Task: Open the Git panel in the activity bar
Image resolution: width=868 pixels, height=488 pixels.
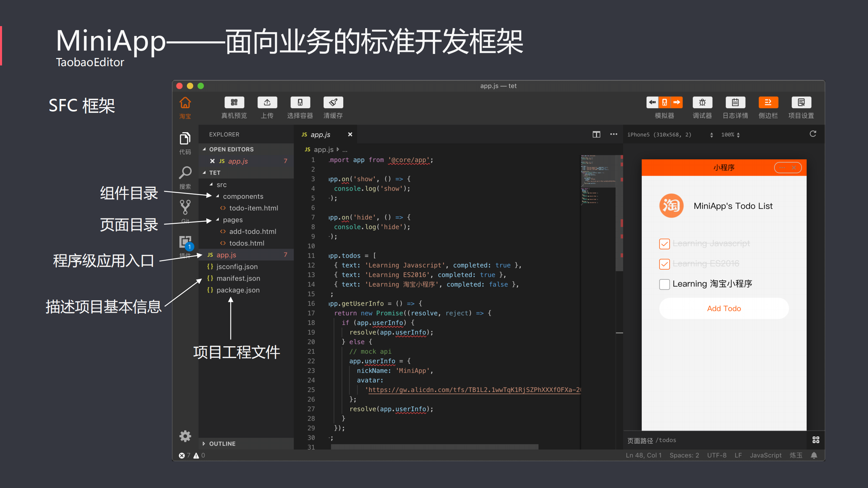Action: click(x=185, y=206)
